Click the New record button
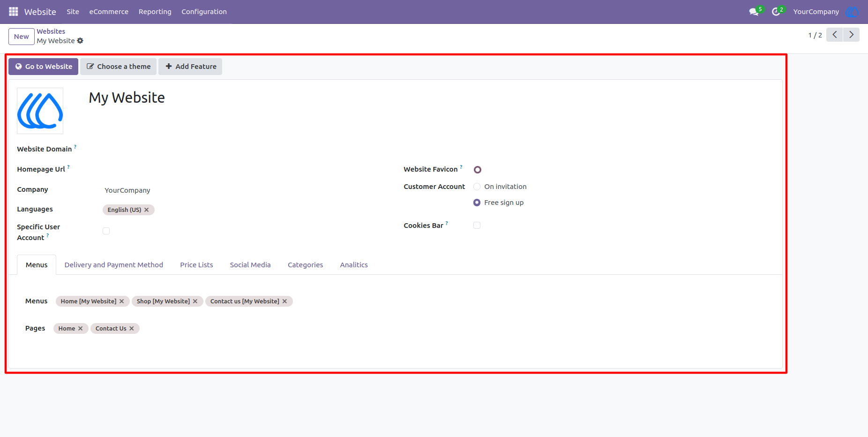 click(x=22, y=37)
